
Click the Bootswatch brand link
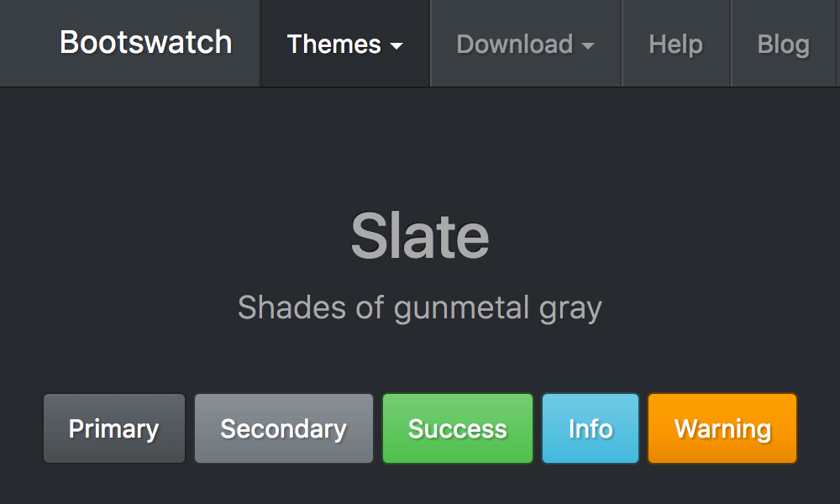[x=145, y=42]
